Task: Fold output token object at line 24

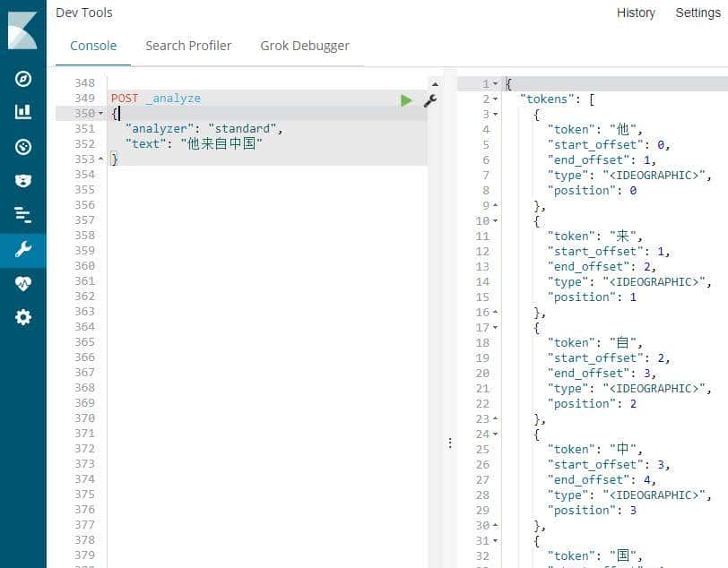Action: click(496, 434)
